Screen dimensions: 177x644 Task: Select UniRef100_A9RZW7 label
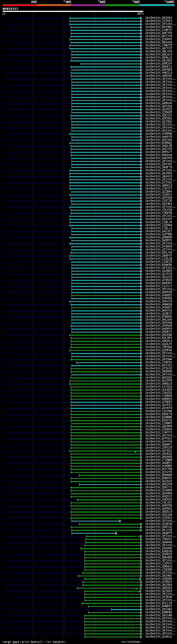[159, 76]
